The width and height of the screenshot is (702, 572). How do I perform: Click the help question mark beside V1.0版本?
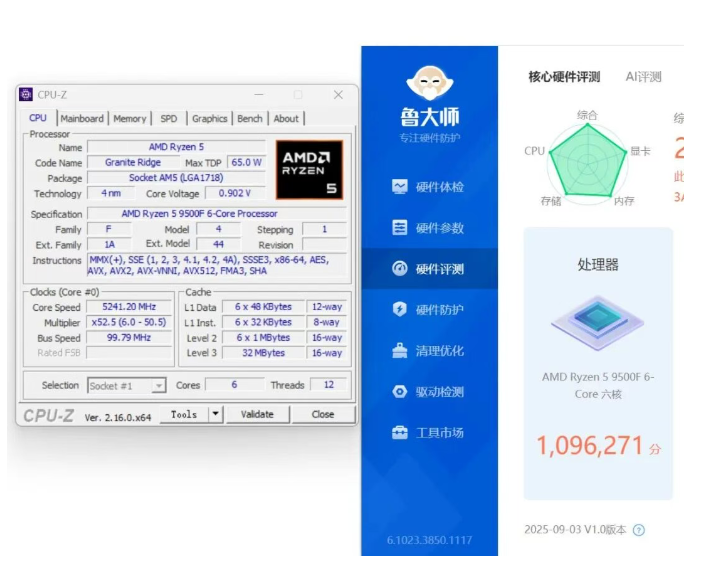(x=639, y=530)
